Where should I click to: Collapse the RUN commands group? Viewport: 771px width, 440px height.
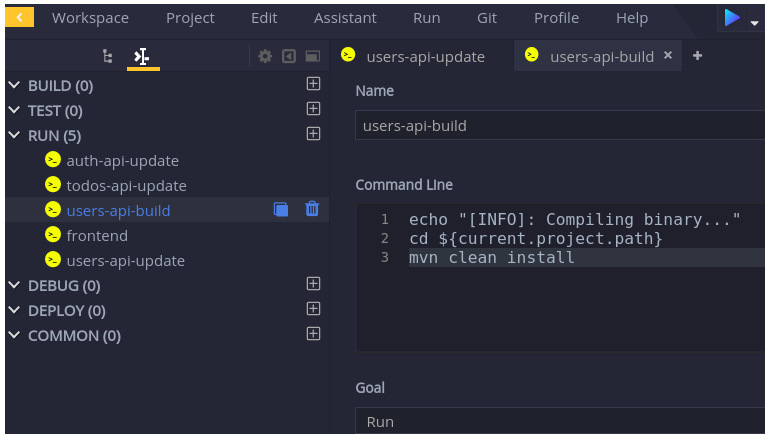coord(14,135)
